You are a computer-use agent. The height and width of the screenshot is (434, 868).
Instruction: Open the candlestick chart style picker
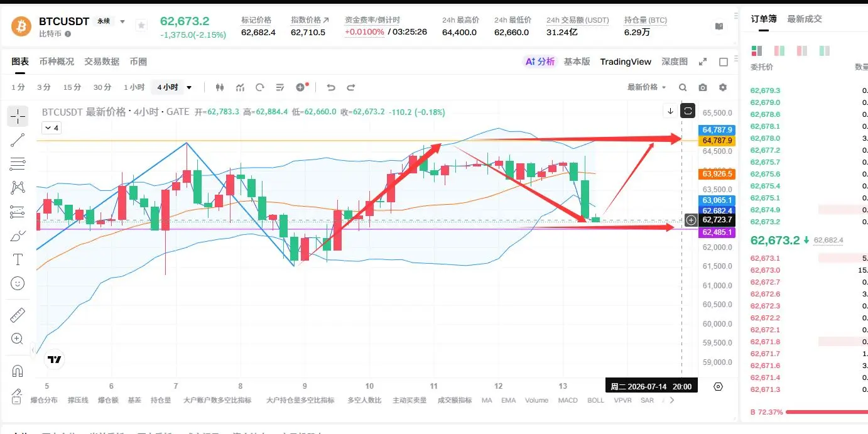tap(220, 87)
